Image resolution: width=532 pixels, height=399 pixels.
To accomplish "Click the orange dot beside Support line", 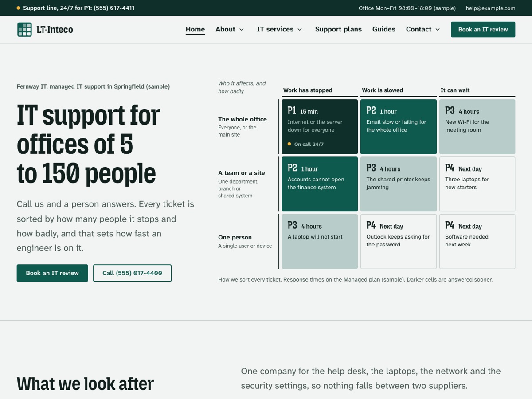I will 18,8.
